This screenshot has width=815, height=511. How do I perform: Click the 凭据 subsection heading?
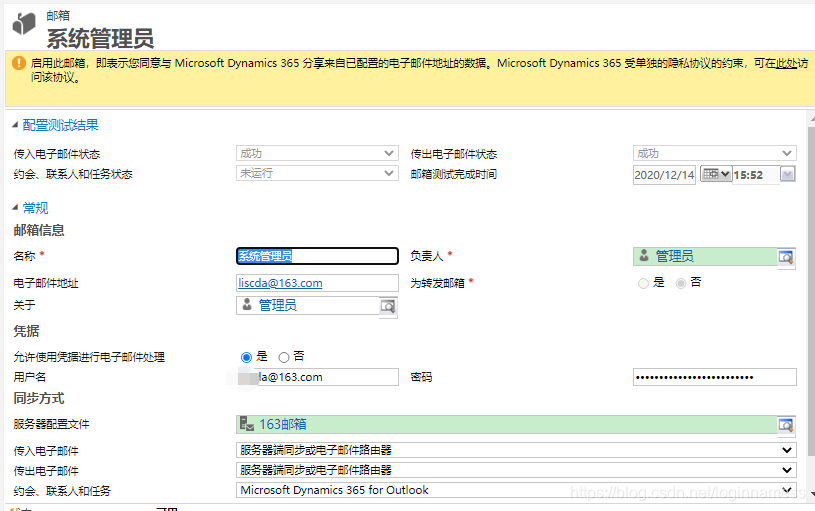click(x=27, y=331)
